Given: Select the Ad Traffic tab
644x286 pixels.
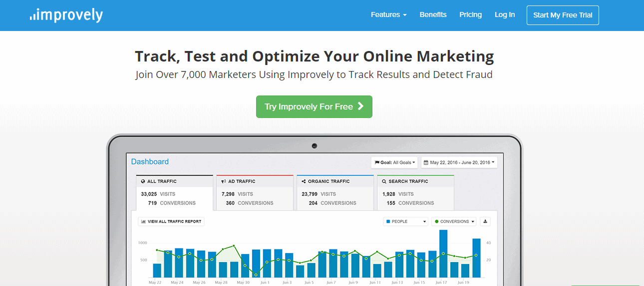Looking at the screenshot, I should click(x=255, y=192).
